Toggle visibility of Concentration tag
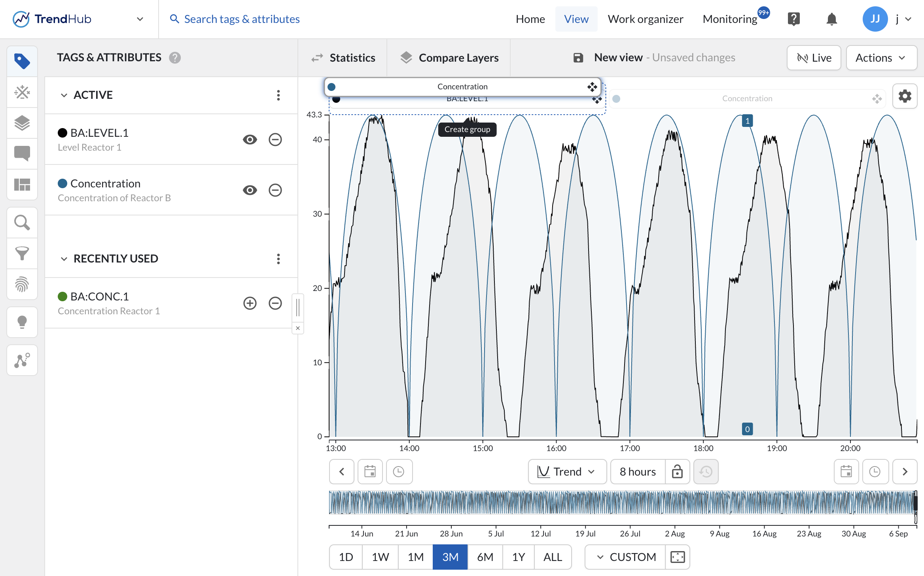Image resolution: width=924 pixels, height=576 pixels. tap(250, 190)
